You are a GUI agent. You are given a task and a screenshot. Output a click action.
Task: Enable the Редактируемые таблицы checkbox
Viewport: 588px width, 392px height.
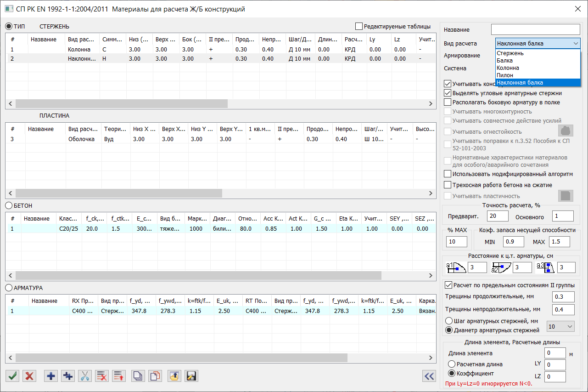(359, 26)
